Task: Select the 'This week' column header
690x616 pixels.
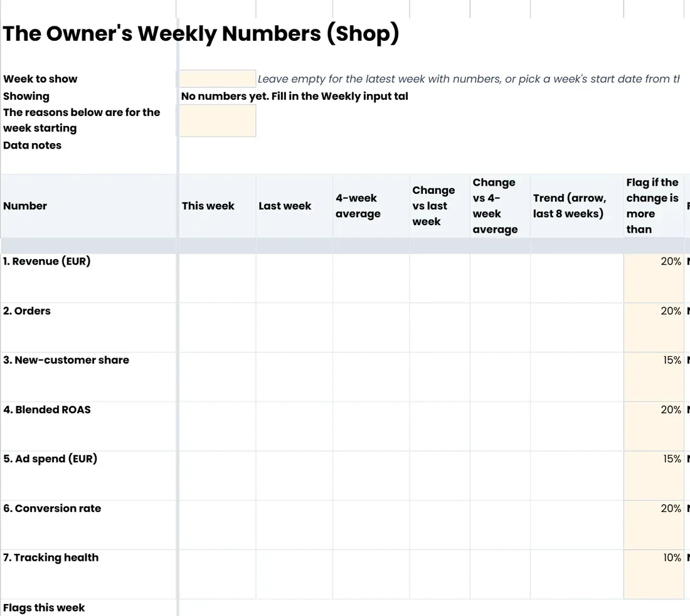Action: (x=218, y=206)
